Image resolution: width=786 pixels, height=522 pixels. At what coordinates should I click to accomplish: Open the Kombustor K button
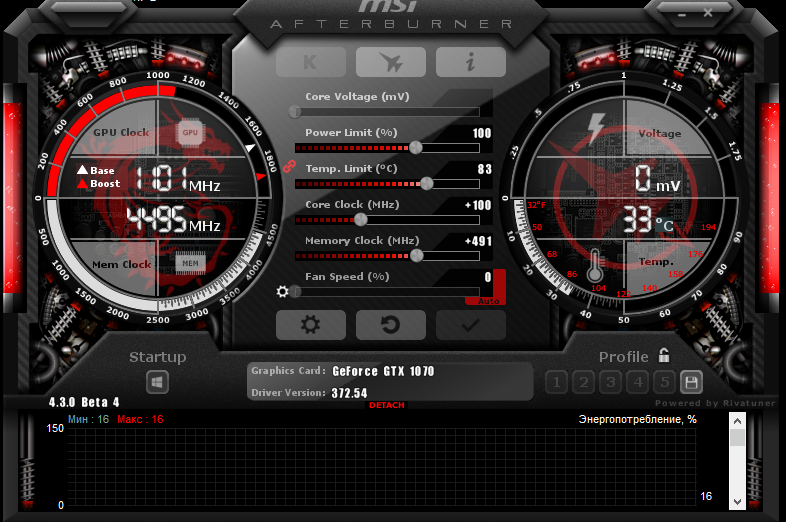pos(311,62)
